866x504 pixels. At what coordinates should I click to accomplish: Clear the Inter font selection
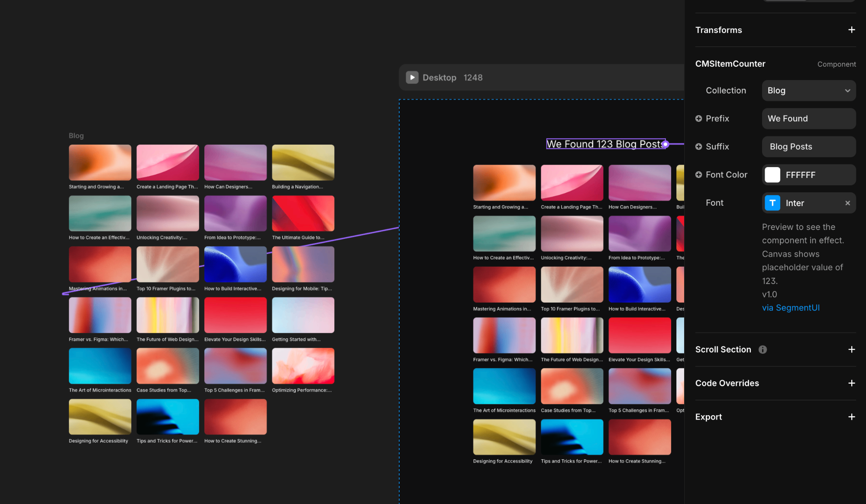(847, 203)
